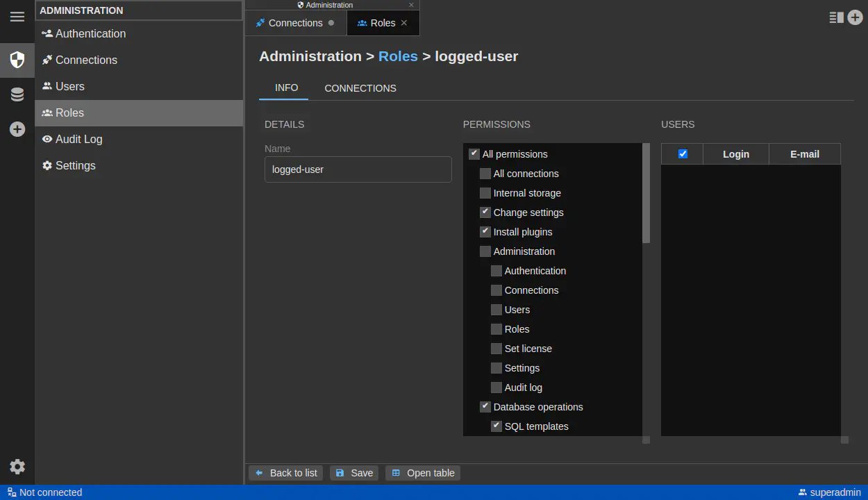The height and width of the screenshot is (500, 868).
Task: Click unsaved dot on Connections tab
Action: pos(331,23)
